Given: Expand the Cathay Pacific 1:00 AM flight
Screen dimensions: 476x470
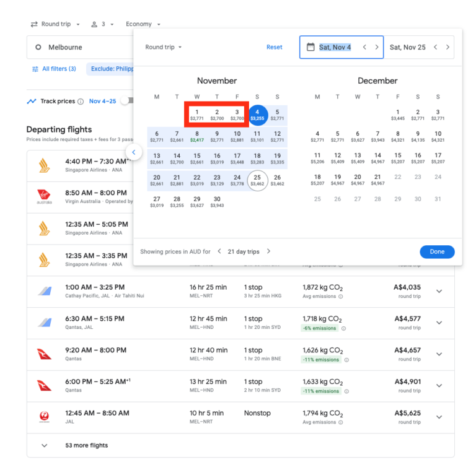Looking at the screenshot, I should [x=439, y=291].
